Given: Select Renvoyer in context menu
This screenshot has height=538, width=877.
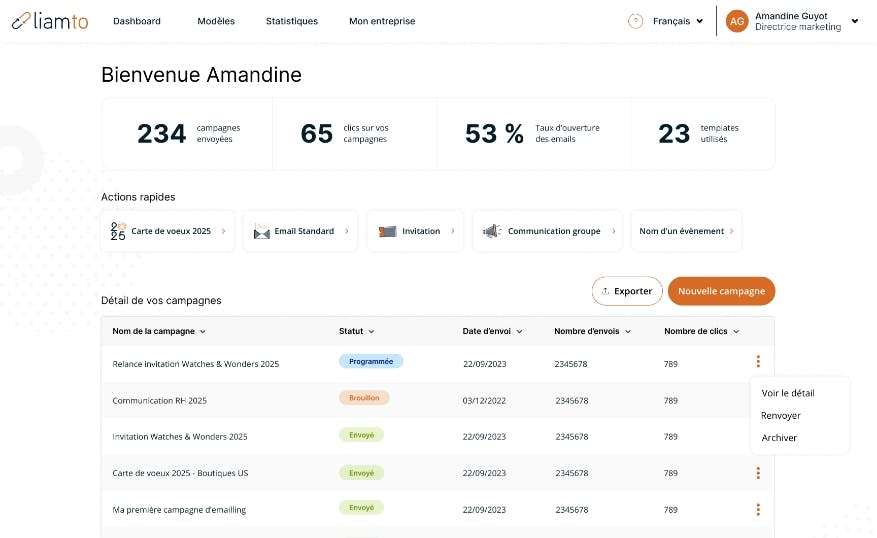Looking at the screenshot, I should point(780,416).
